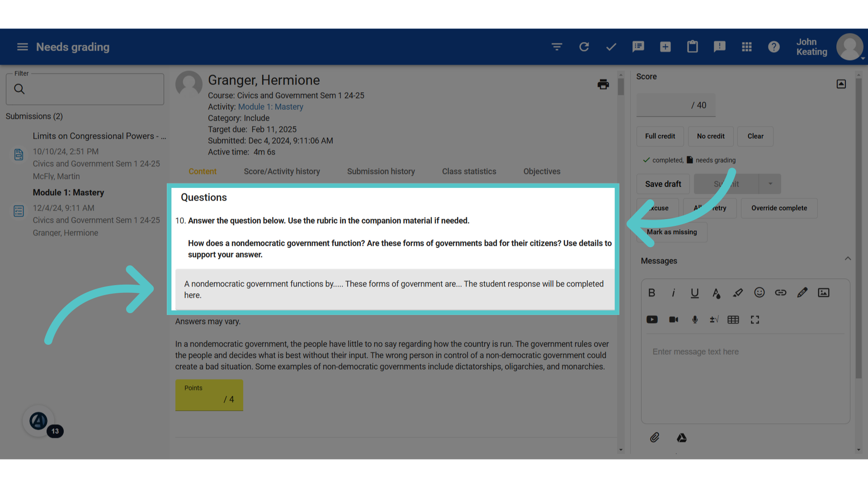The height and width of the screenshot is (488, 868).
Task: Open the Class statistics tab
Action: tap(469, 171)
